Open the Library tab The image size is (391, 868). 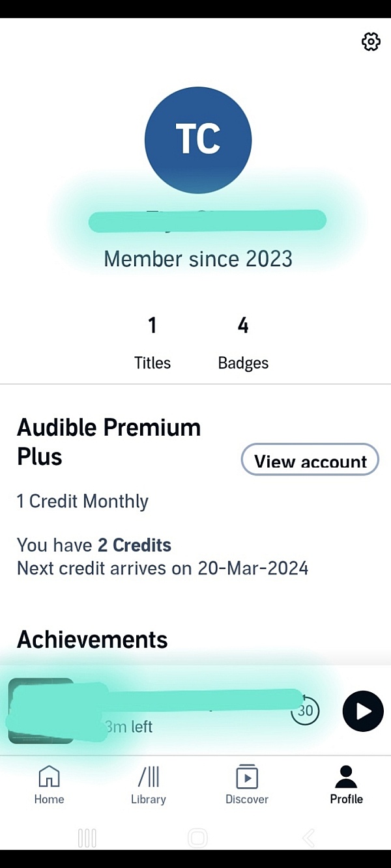(149, 785)
